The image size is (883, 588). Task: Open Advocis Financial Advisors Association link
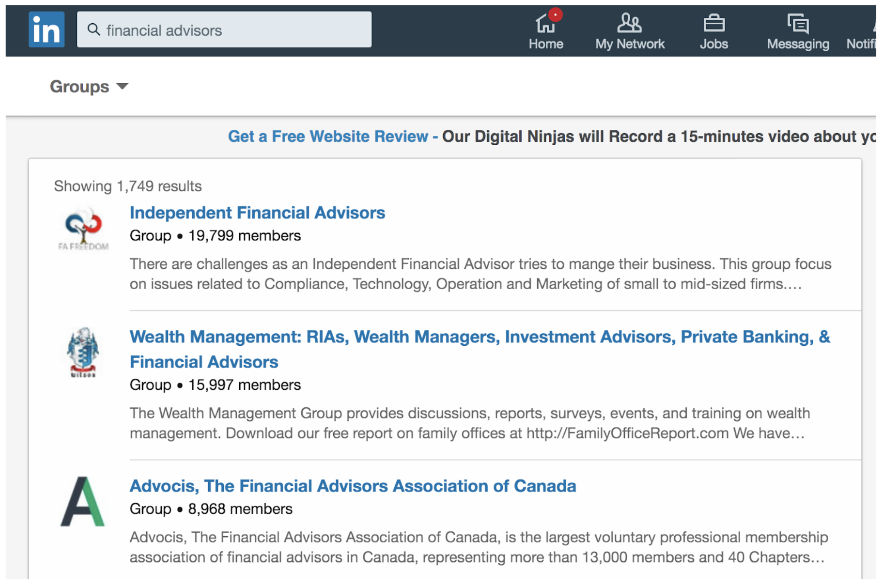click(x=353, y=486)
